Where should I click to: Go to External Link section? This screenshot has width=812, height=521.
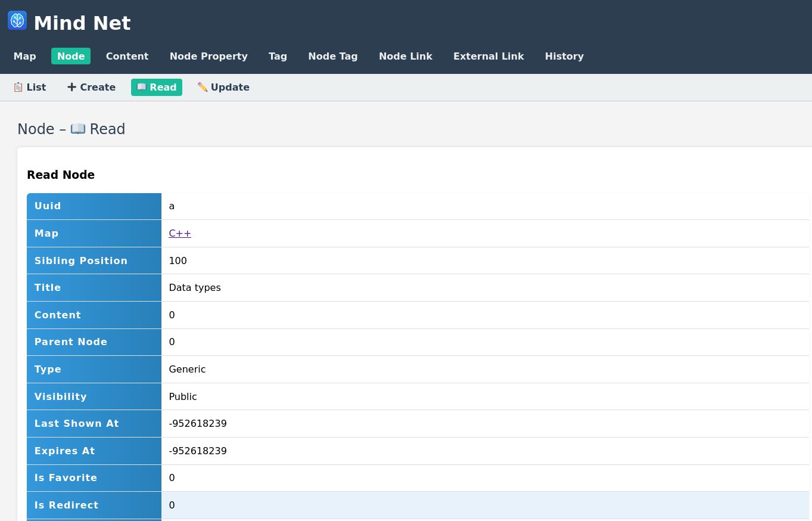(489, 56)
